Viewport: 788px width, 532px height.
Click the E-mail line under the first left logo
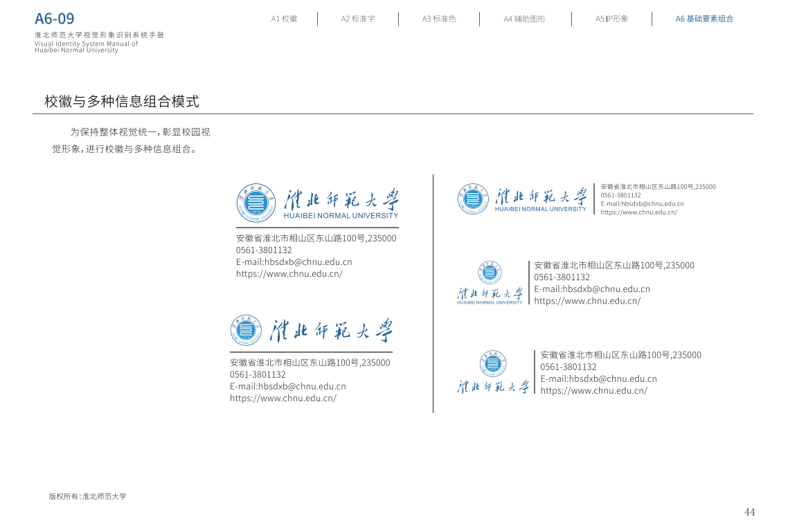(x=294, y=262)
